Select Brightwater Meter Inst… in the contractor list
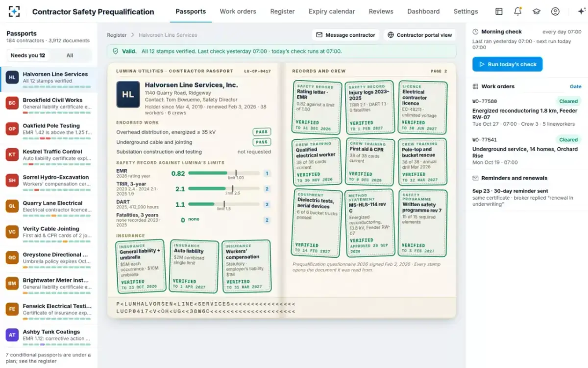Image resolution: width=588 pixels, height=368 pixels. click(49, 284)
